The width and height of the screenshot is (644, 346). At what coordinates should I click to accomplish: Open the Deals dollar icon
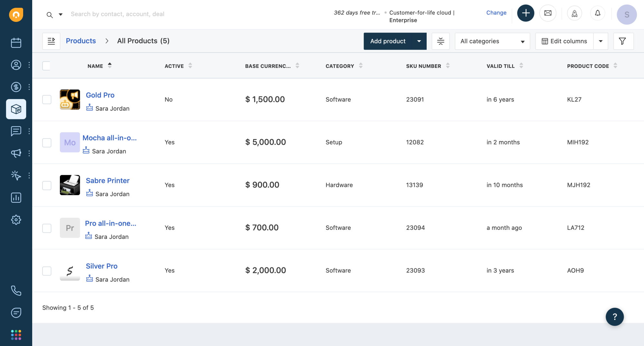click(x=16, y=87)
